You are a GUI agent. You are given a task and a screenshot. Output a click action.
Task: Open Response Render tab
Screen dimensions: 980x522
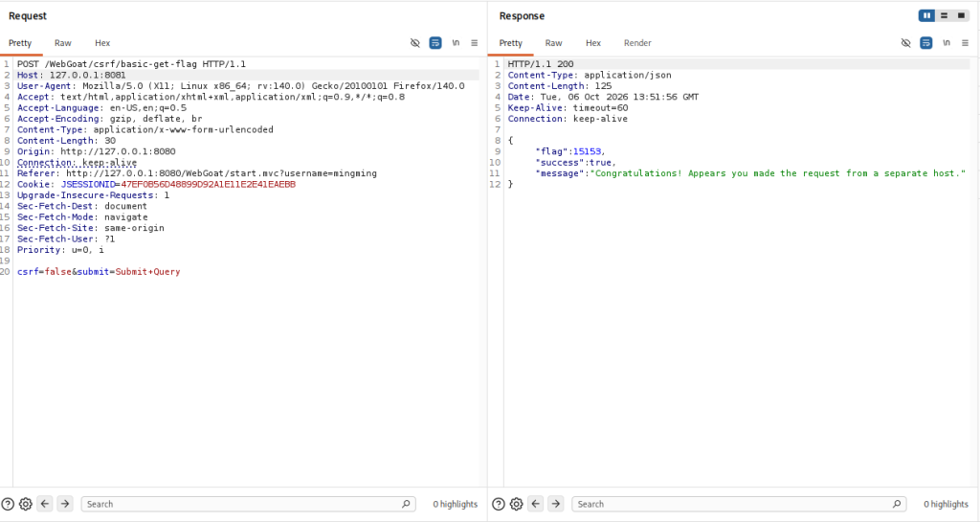point(637,43)
